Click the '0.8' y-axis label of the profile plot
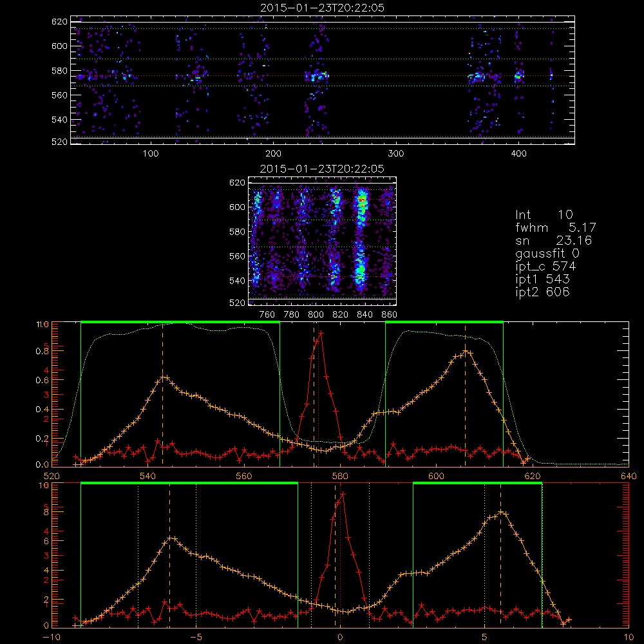 pyautogui.click(x=43, y=351)
